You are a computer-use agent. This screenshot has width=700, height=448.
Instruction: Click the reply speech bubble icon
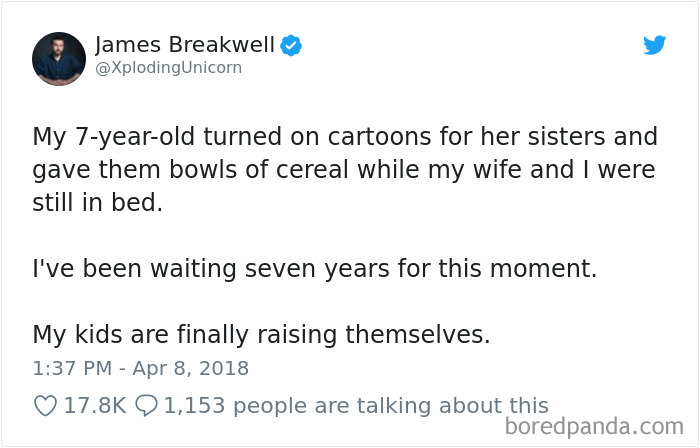point(147,406)
